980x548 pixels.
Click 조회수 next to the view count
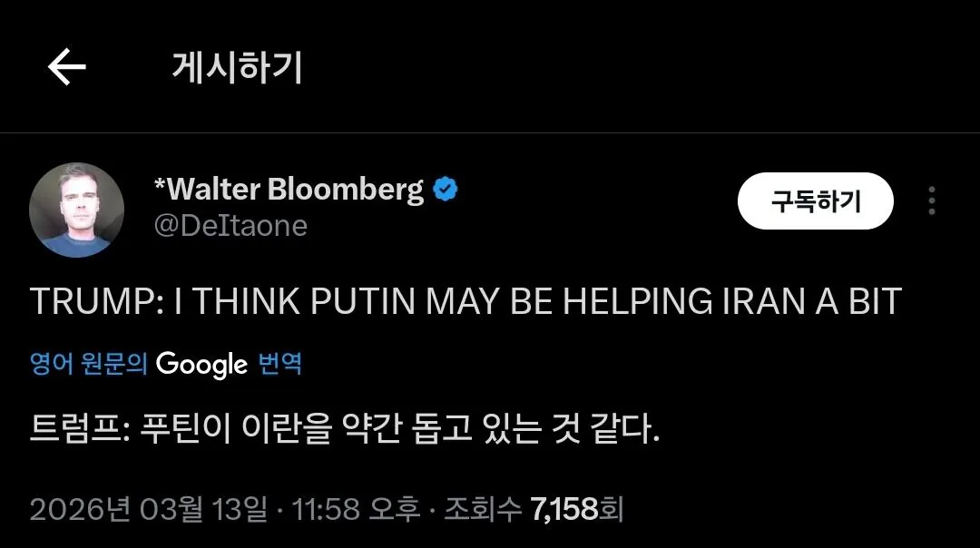coord(481,509)
